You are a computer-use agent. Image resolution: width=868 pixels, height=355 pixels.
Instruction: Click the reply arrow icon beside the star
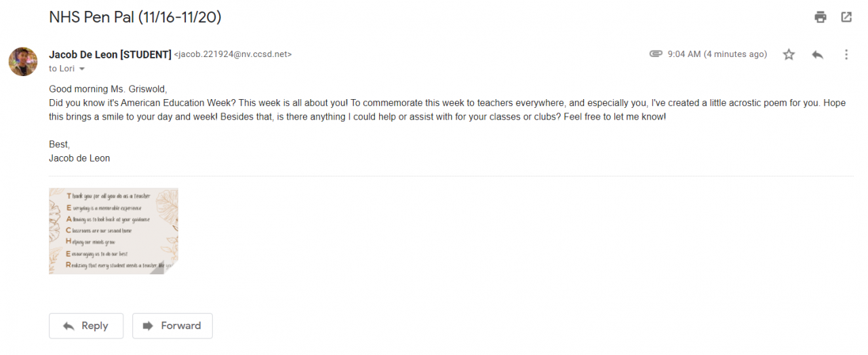pyautogui.click(x=817, y=54)
